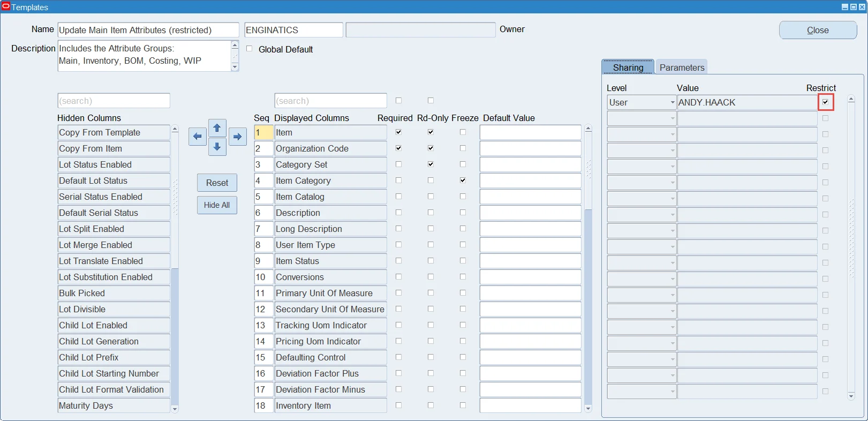Image resolution: width=868 pixels, height=421 pixels.
Task: Check Required for Description row
Action: 398,212
